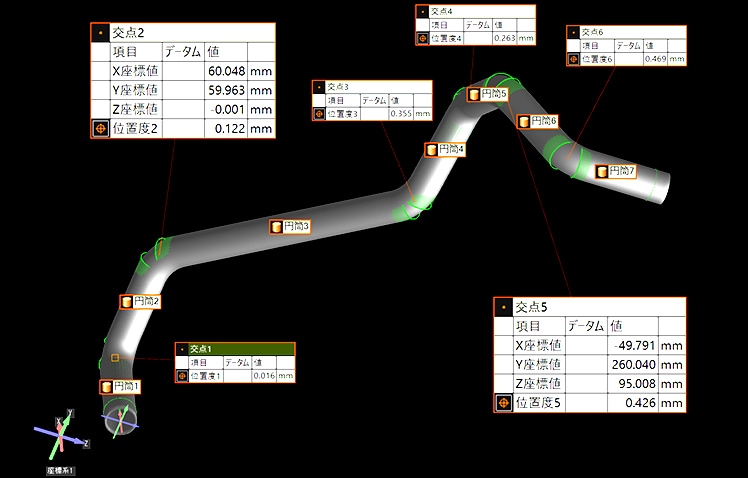Click the X座標値 row in 交点2
748x478 pixels.
(x=182, y=71)
